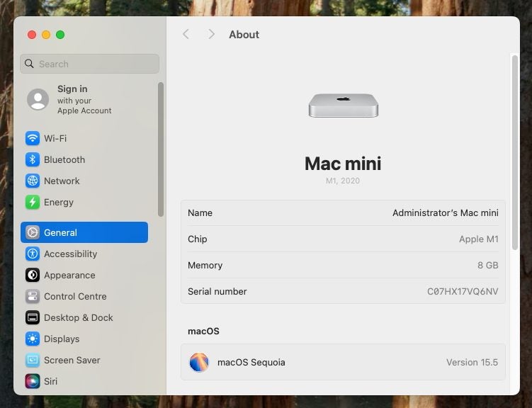This screenshot has height=408, width=532.
Task: Select the Wi-Fi label in sidebar
Action: click(x=55, y=138)
